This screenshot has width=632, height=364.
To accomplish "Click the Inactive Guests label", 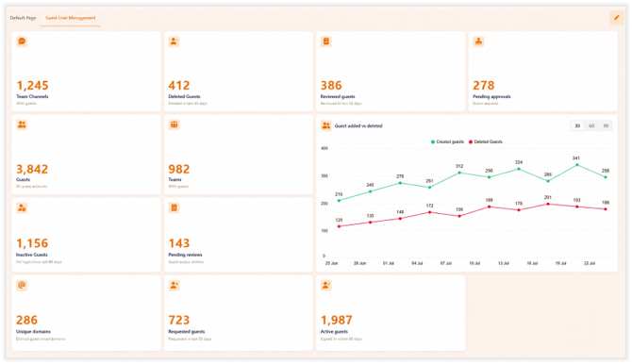I will pos(32,255).
